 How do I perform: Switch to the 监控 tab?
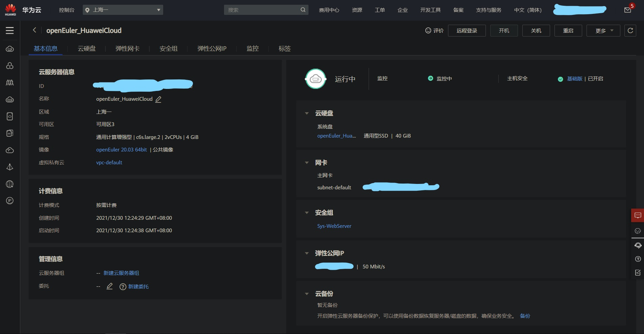252,49
